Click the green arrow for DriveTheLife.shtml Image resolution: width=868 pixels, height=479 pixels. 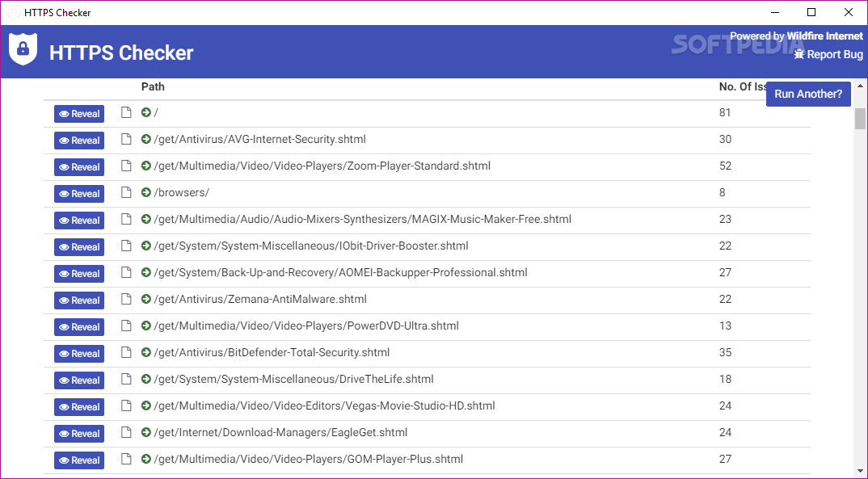point(146,378)
